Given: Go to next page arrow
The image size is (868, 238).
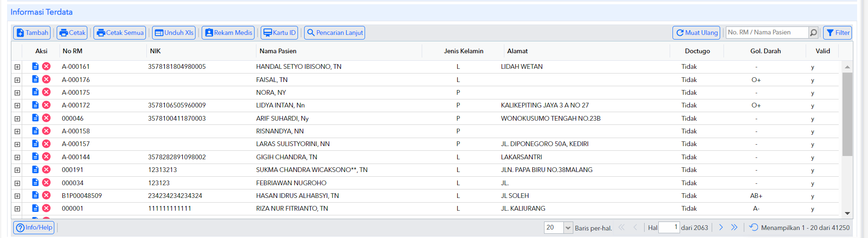Looking at the screenshot, I should click(721, 227).
